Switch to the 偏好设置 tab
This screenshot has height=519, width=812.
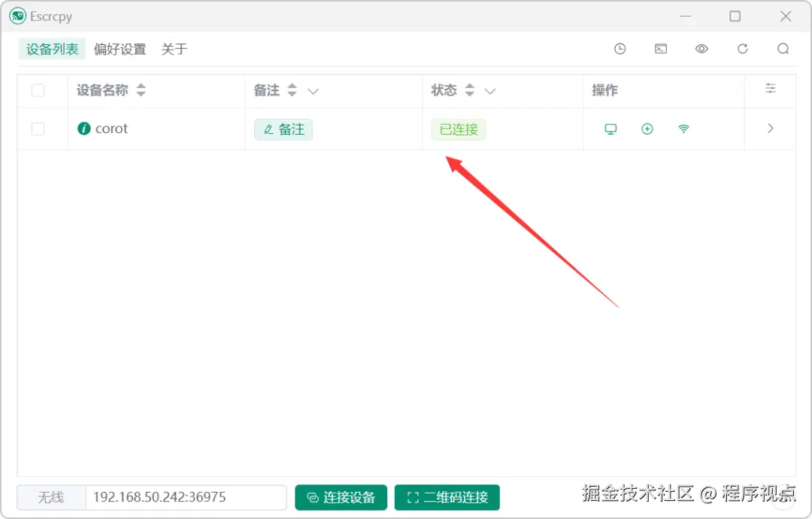click(x=120, y=49)
